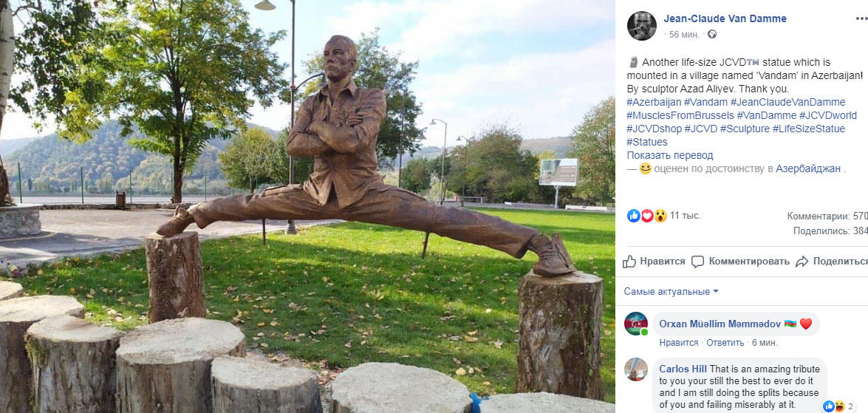This screenshot has width=868, height=413.
Task: Click Ответить under Orxan's comment
Action: (x=725, y=343)
